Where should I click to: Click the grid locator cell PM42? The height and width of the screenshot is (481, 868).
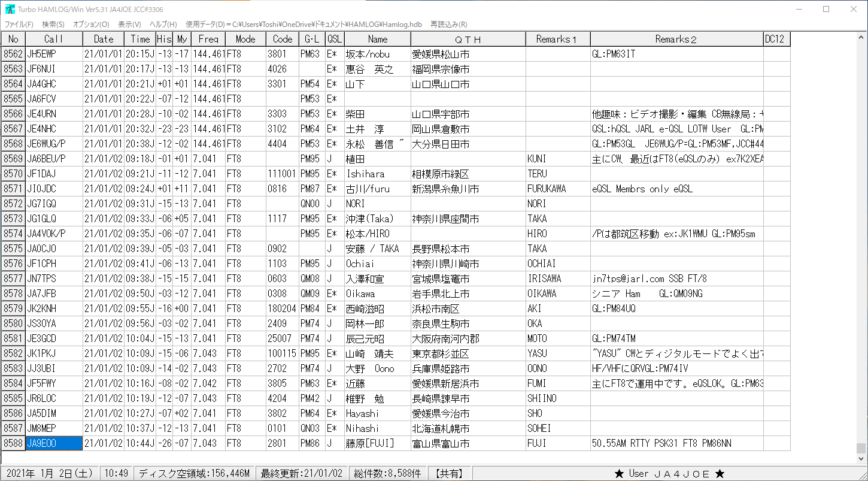tap(312, 398)
